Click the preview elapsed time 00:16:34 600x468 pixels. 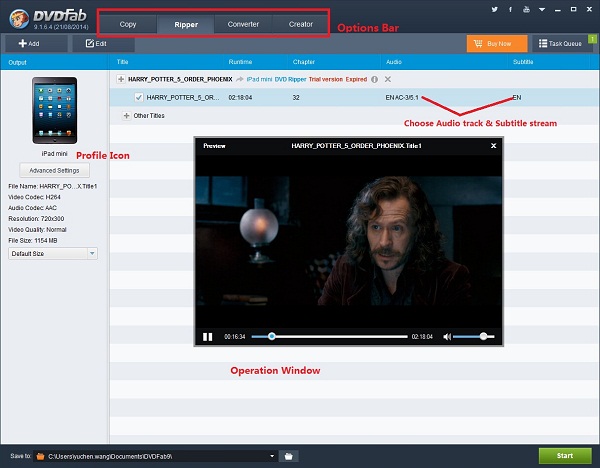(x=235, y=337)
